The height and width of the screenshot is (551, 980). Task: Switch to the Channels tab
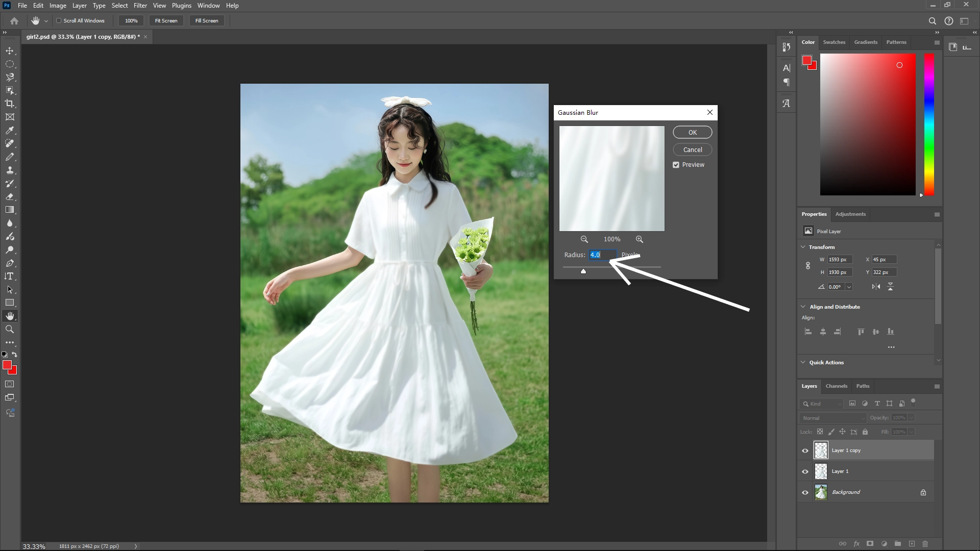click(x=837, y=386)
